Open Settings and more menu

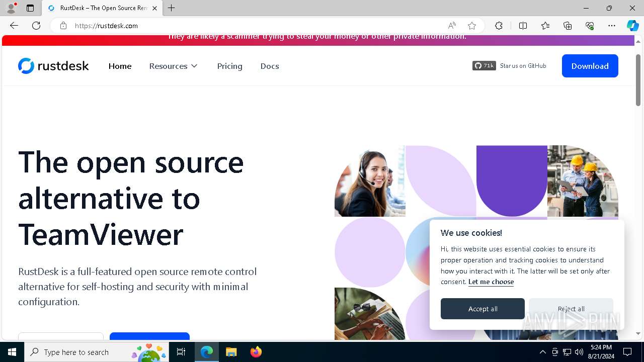pos(612,26)
